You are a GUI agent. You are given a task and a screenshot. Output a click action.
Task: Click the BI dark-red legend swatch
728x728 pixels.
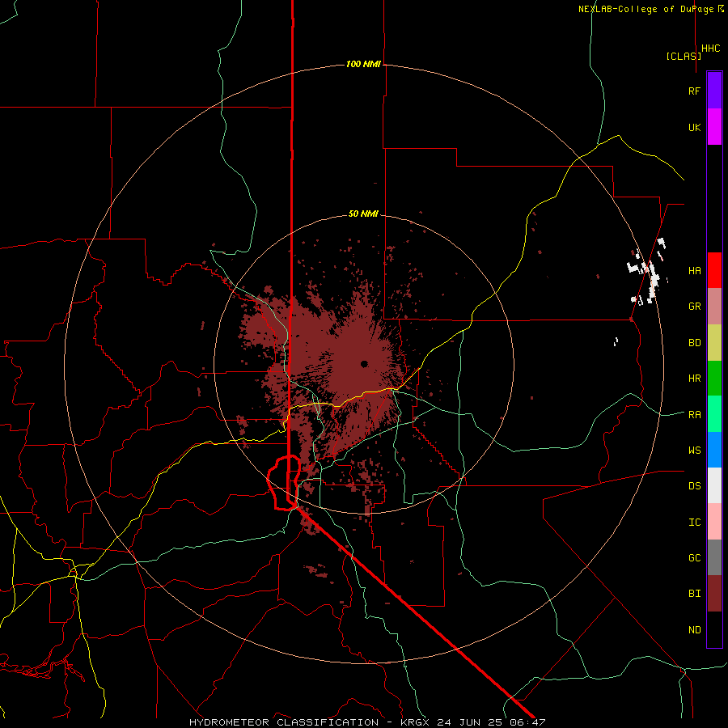(714, 594)
